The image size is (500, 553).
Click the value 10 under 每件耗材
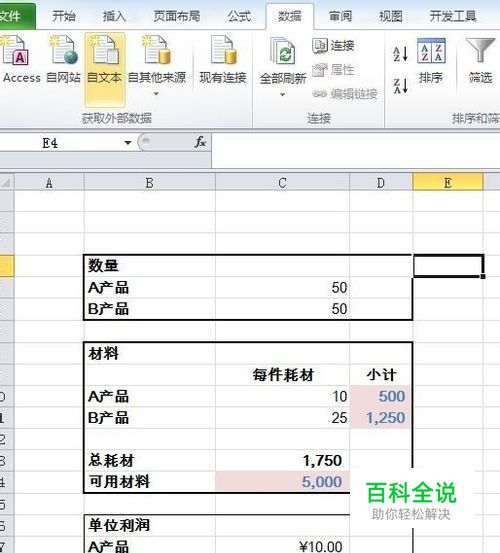pos(282,396)
